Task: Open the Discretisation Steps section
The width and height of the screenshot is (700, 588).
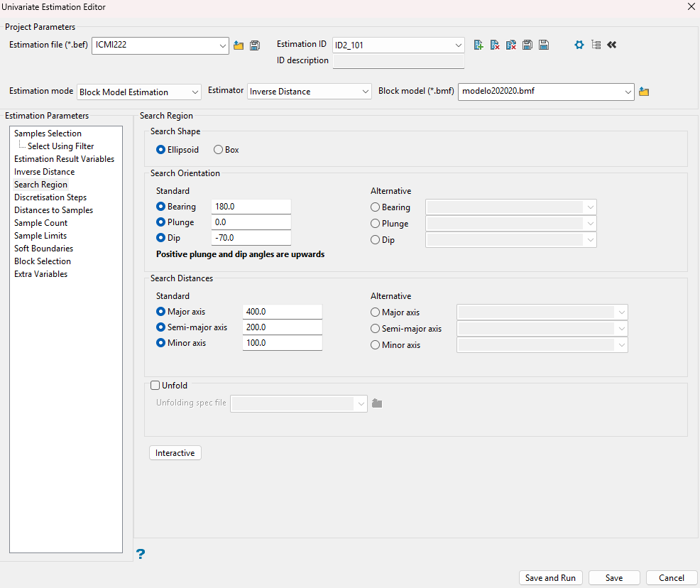Action: coord(50,197)
